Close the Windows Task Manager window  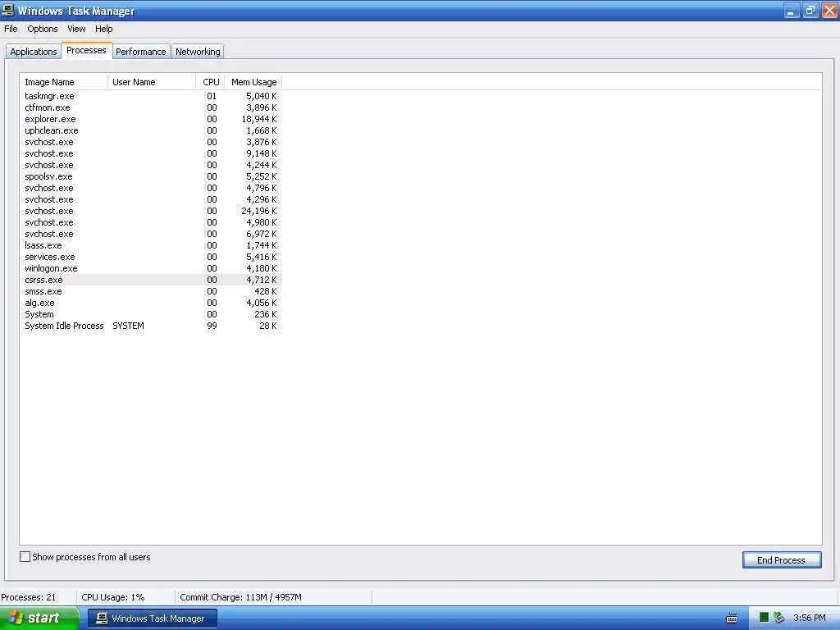(829, 10)
